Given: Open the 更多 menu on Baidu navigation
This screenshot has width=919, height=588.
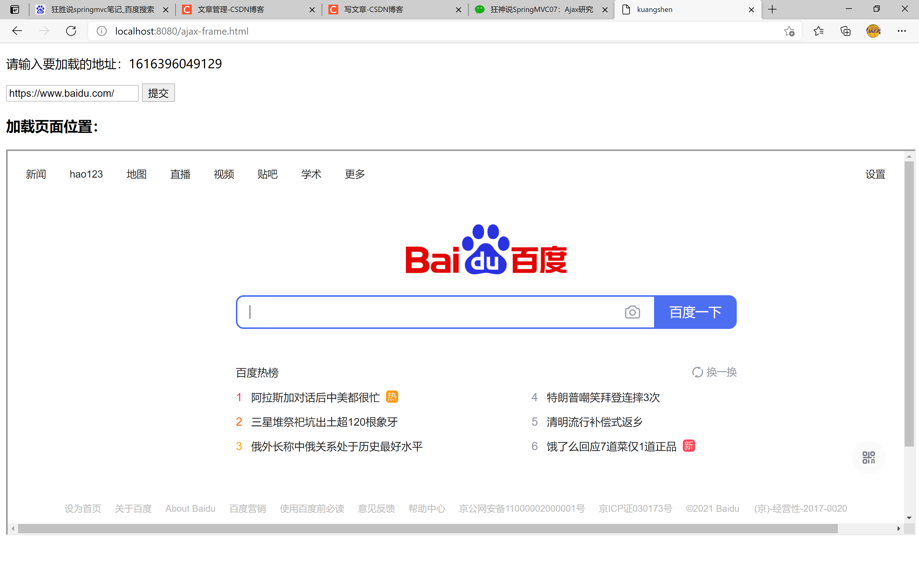Looking at the screenshot, I should pos(354,174).
